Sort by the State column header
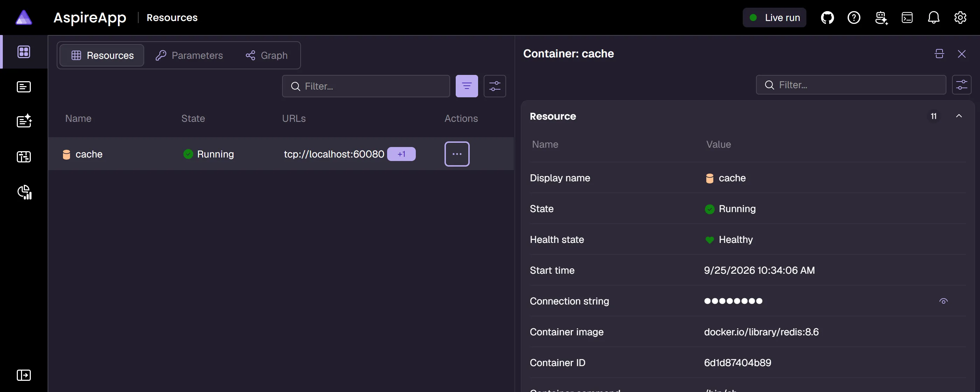The image size is (980, 392). [x=193, y=118]
